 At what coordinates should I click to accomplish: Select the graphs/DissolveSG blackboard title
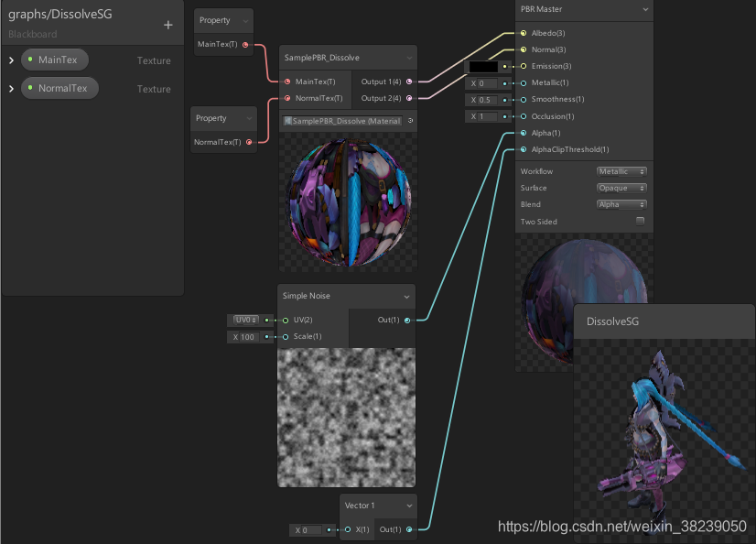60,15
